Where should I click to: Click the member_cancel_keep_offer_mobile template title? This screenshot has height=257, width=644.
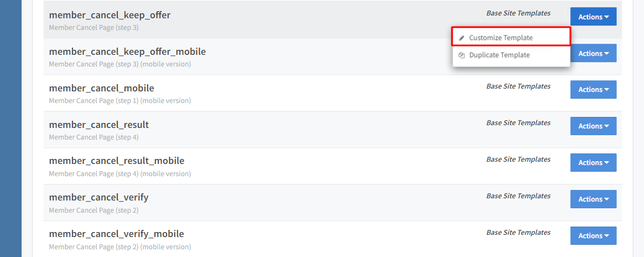(127, 52)
